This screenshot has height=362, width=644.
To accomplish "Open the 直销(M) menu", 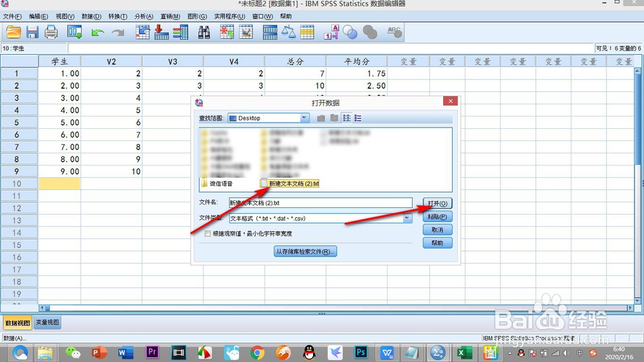I will pyautogui.click(x=170, y=17).
